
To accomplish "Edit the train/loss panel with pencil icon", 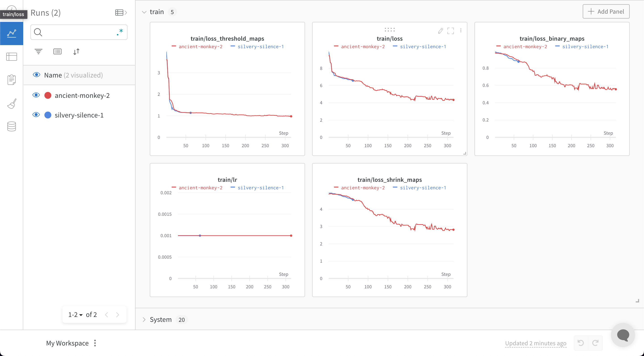I will [440, 30].
